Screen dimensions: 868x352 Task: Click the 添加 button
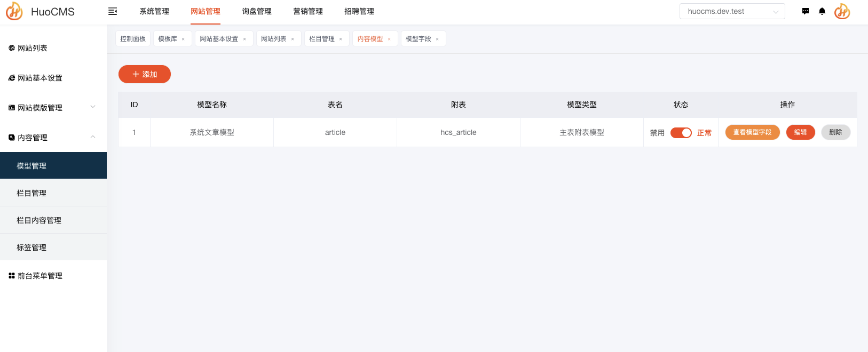(x=145, y=74)
